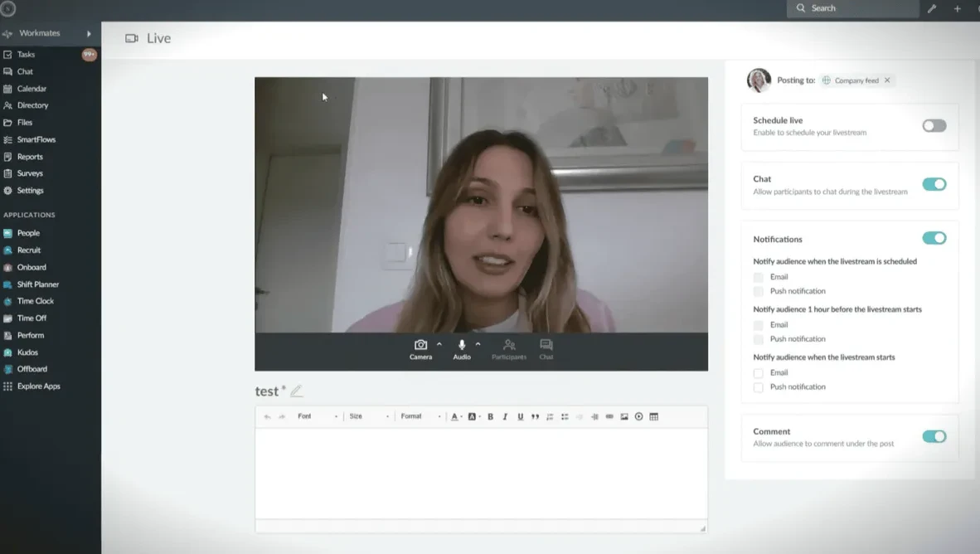
Task: Click the insert table icon
Action: click(x=654, y=416)
